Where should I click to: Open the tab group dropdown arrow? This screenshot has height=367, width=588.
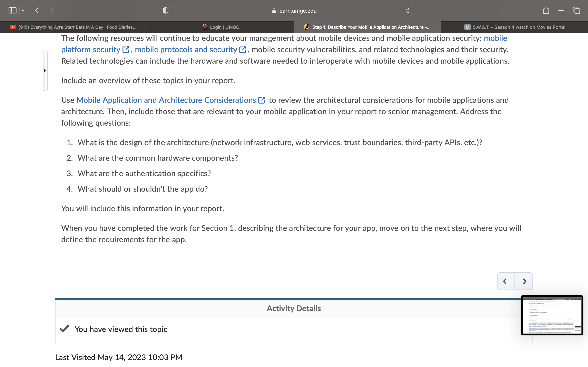pyautogui.click(x=23, y=10)
